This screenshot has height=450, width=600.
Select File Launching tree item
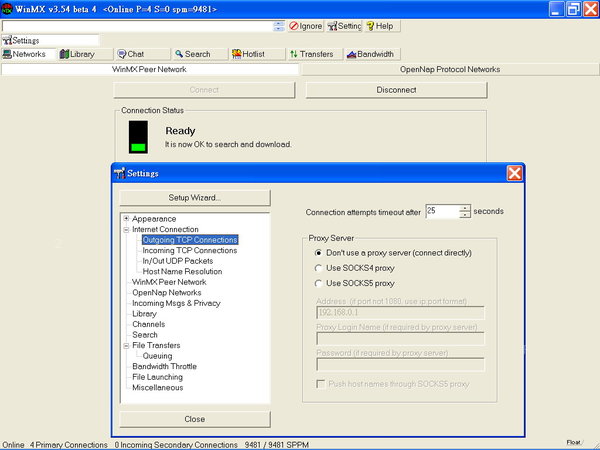(157, 377)
